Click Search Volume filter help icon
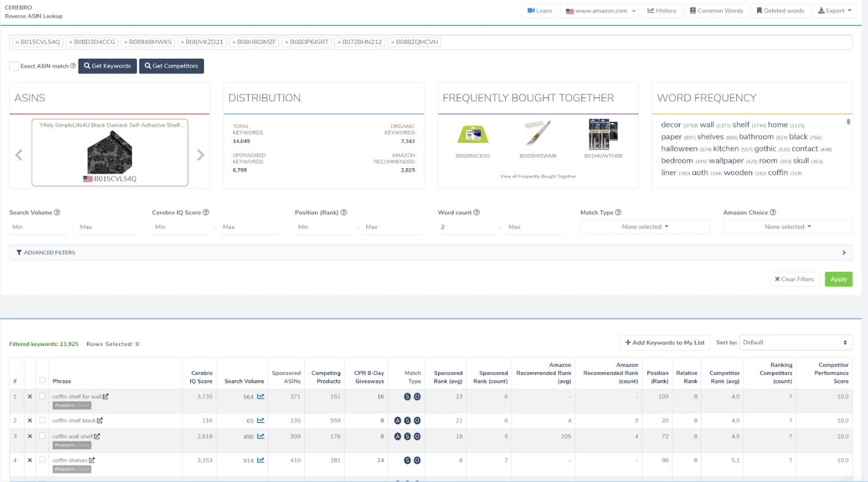Screen dimensions: 868x482 (57, 213)
